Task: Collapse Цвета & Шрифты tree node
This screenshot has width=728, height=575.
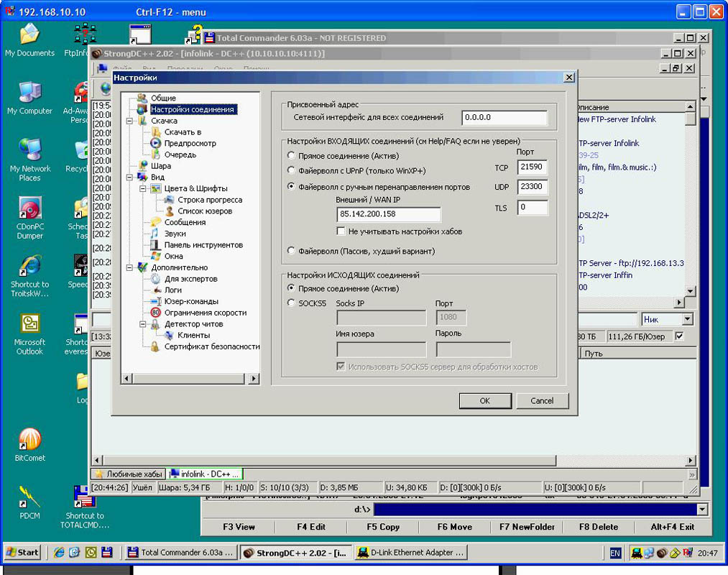Action: pyautogui.click(x=143, y=188)
